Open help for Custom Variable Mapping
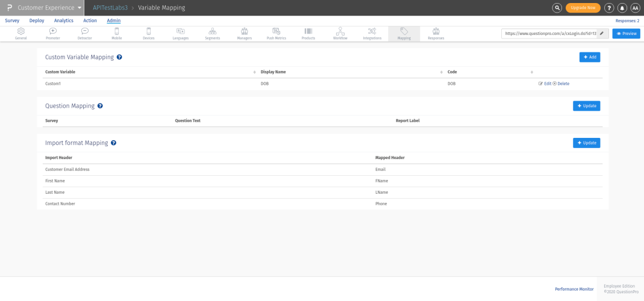 119,57
